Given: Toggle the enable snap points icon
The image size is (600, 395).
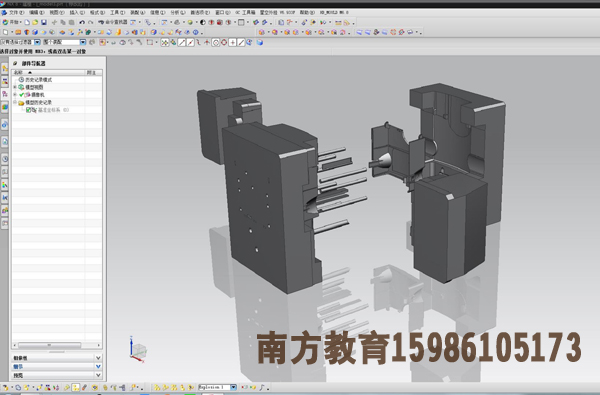Looking at the screenshot, I should tap(165, 42).
